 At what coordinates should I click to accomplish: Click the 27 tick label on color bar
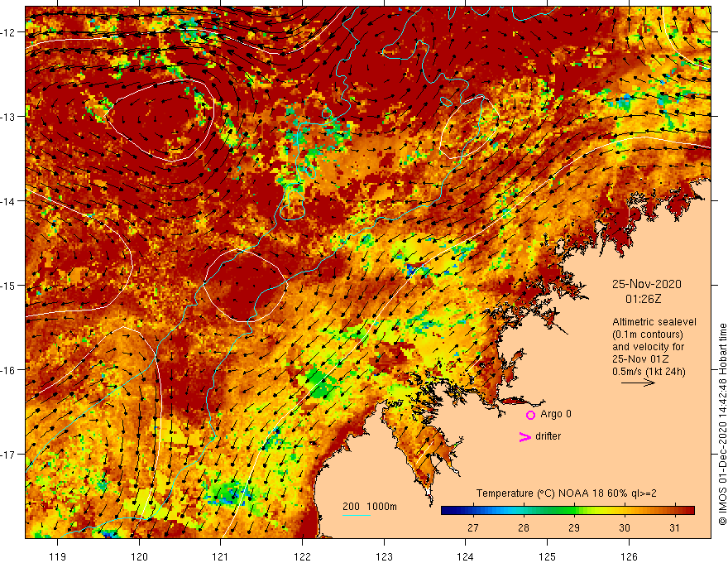473,528
